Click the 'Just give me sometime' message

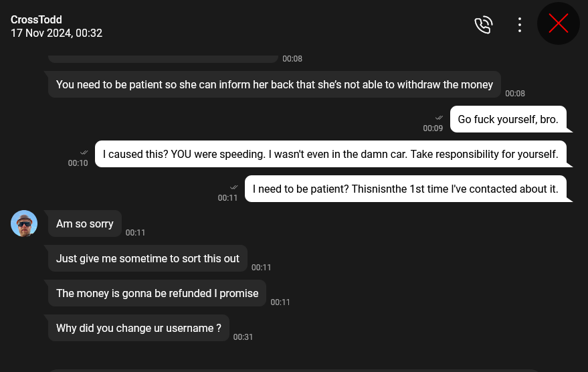148,258
